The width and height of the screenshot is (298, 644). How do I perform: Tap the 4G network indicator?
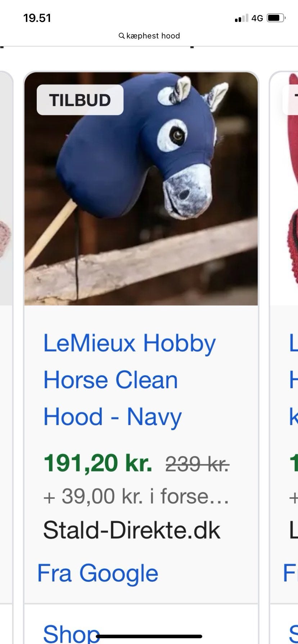tap(257, 18)
